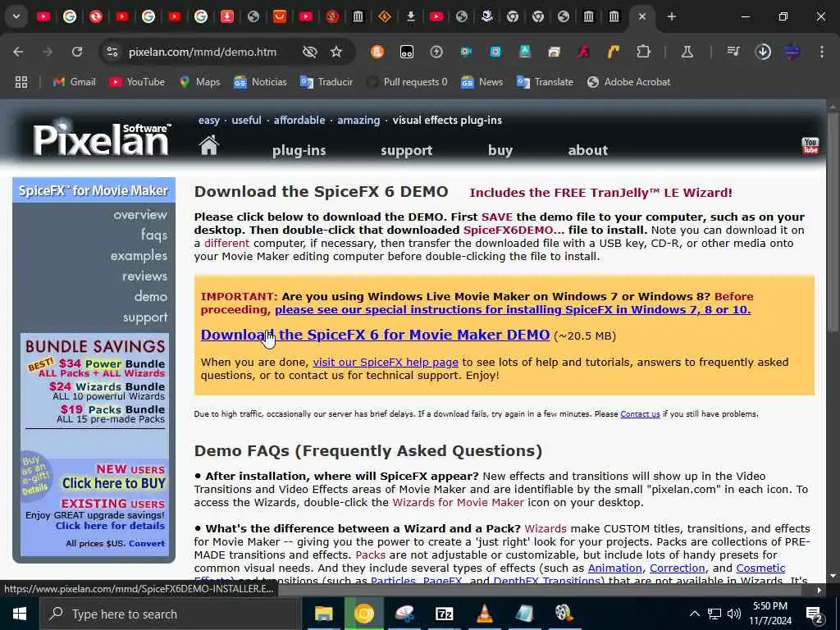Image resolution: width=840 pixels, height=630 pixels.
Task: Download the SpiceFX 6 for Movie Maker DEMO
Action: [x=375, y=335]
